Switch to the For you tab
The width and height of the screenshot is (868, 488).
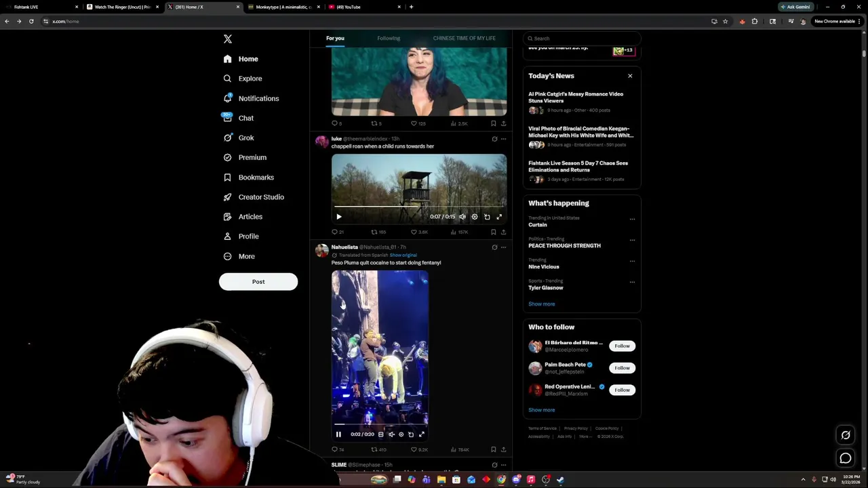tap(335, 38)
